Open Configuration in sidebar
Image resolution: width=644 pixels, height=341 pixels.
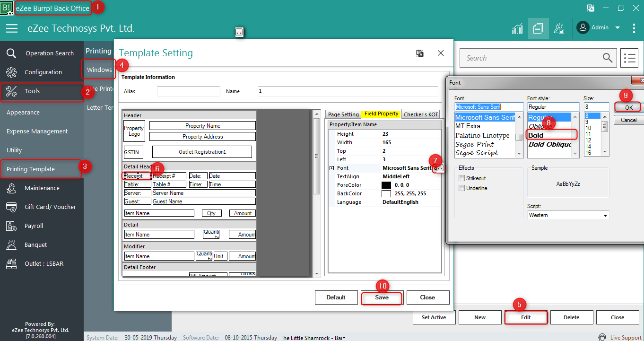(x=42, y=72)
